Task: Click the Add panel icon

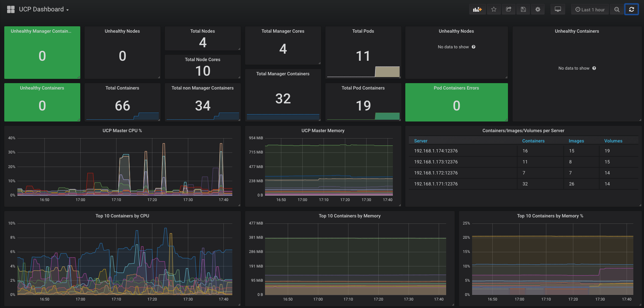Action: 477,10
